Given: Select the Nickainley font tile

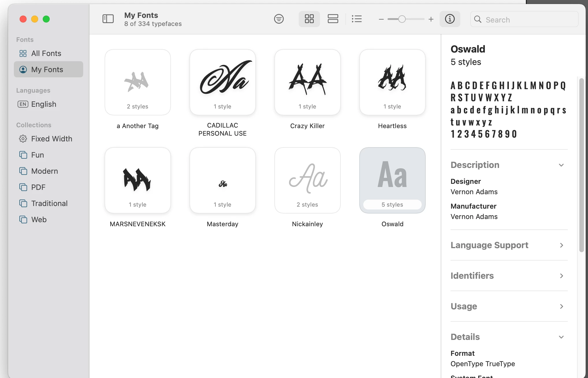Looking at the screenshot, I should click(307, 180).
